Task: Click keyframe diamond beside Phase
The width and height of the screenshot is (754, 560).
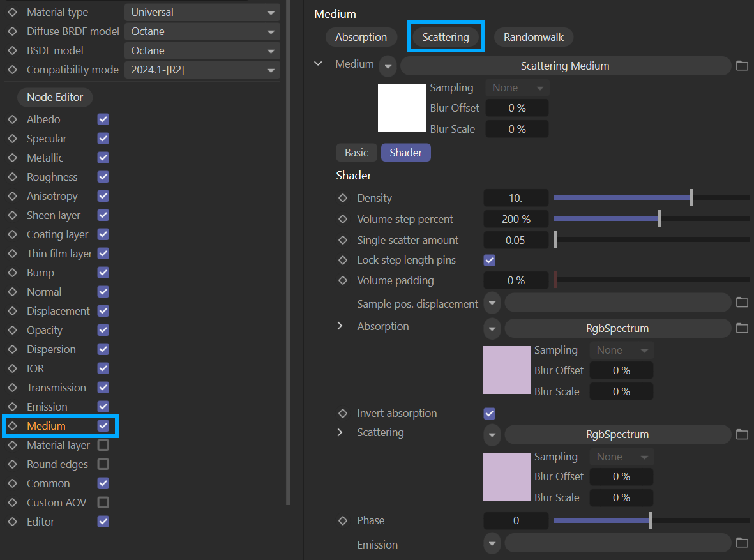Action: click(x=343, y=520)
